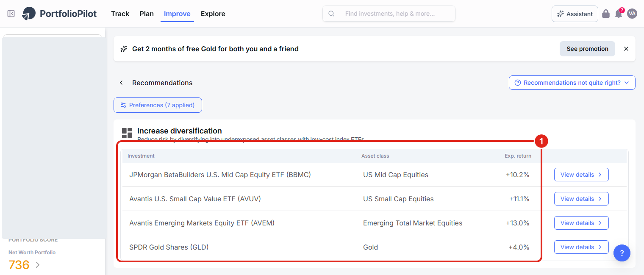
Task: Click the blue help question mark bubble
Action: 622,253
